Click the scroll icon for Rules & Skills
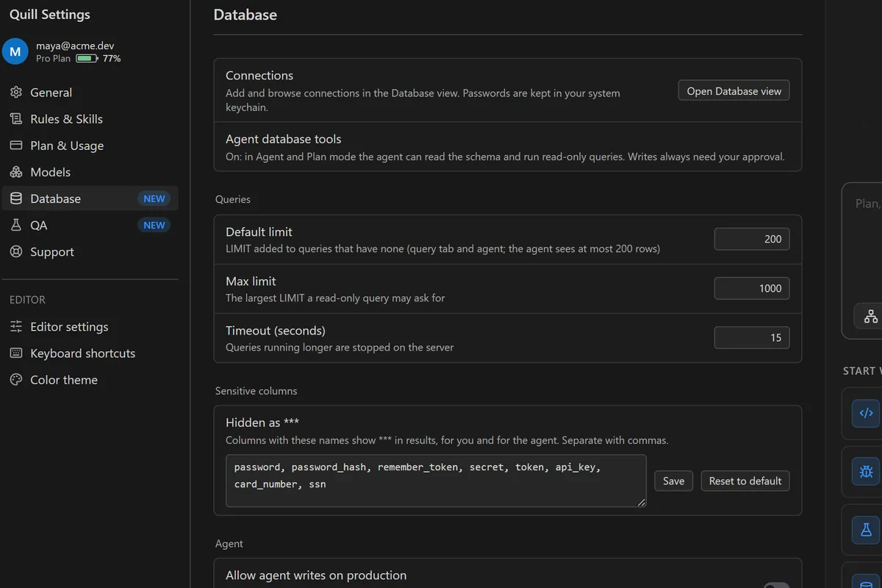The height and width of the screenshot is (588, 882). click(16, 119)
